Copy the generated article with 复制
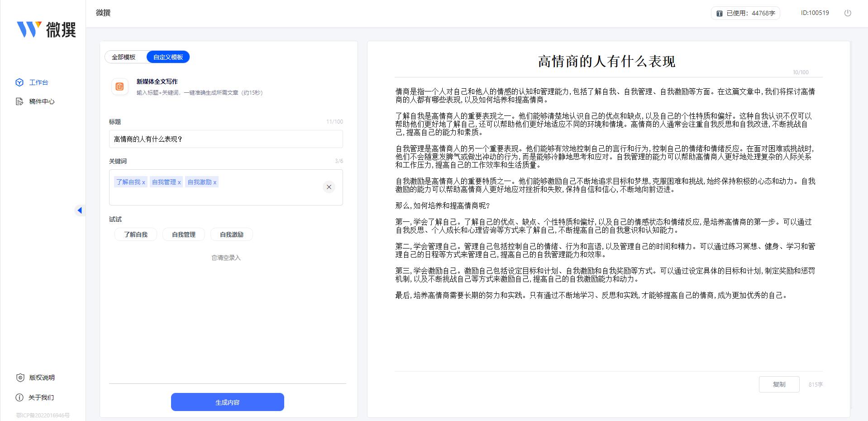 (x=779, y=384)
